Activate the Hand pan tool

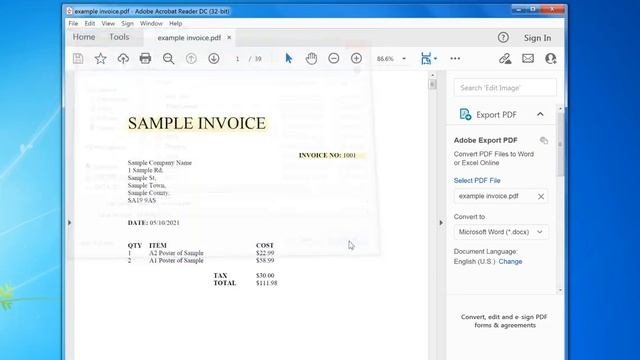click(x=311, y=58)
